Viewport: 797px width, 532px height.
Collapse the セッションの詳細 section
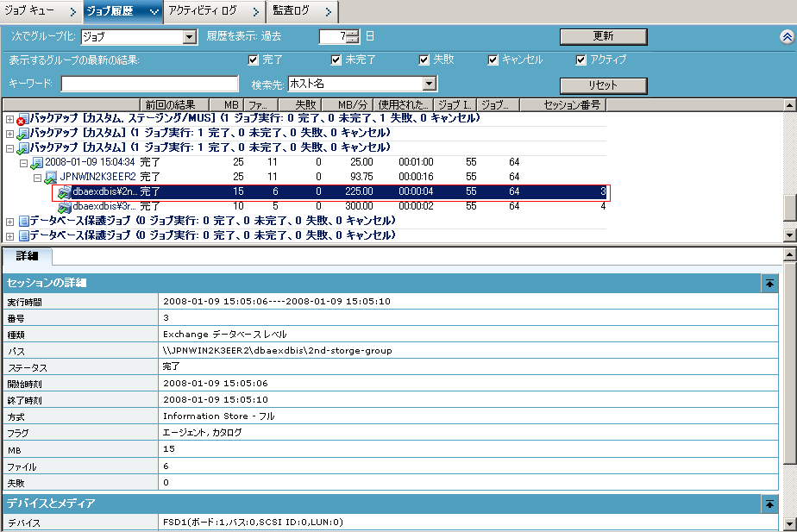[769, 283]
